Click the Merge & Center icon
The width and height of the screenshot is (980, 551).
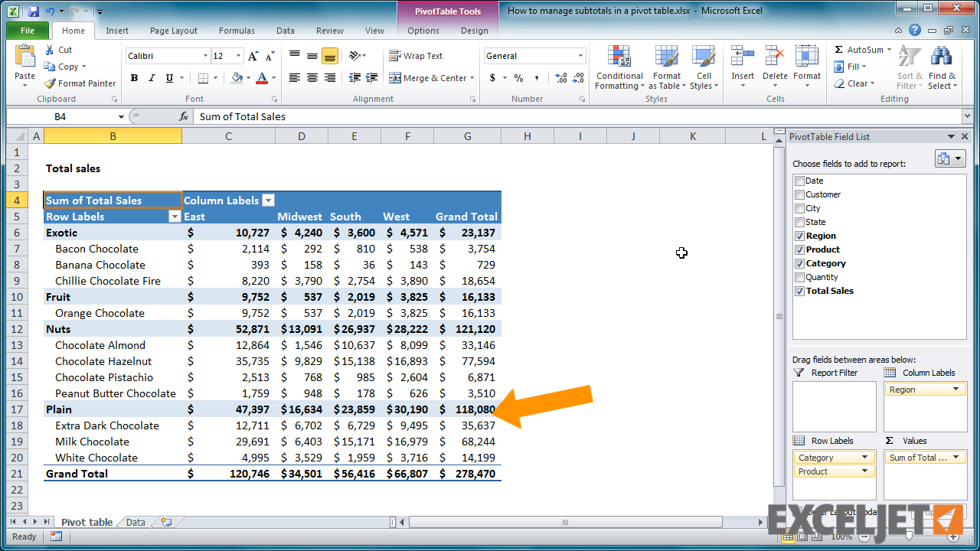point(395,78)
